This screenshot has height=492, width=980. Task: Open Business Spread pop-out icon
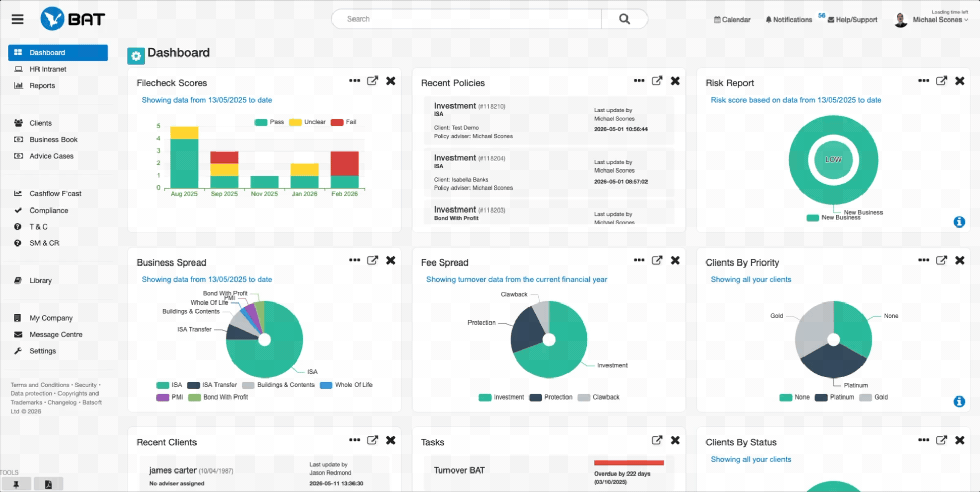373,260
